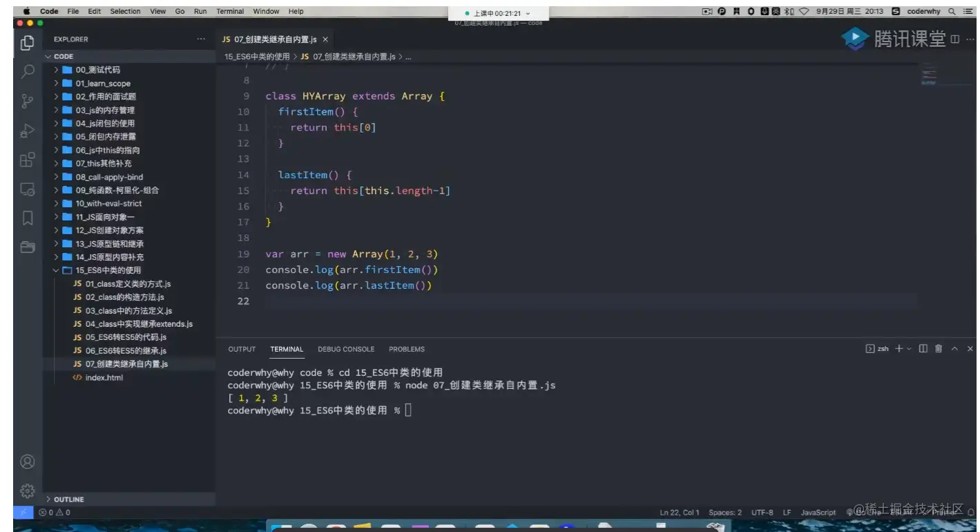
Task: Collapse the CODE workspace section
Action: (128, 56)
